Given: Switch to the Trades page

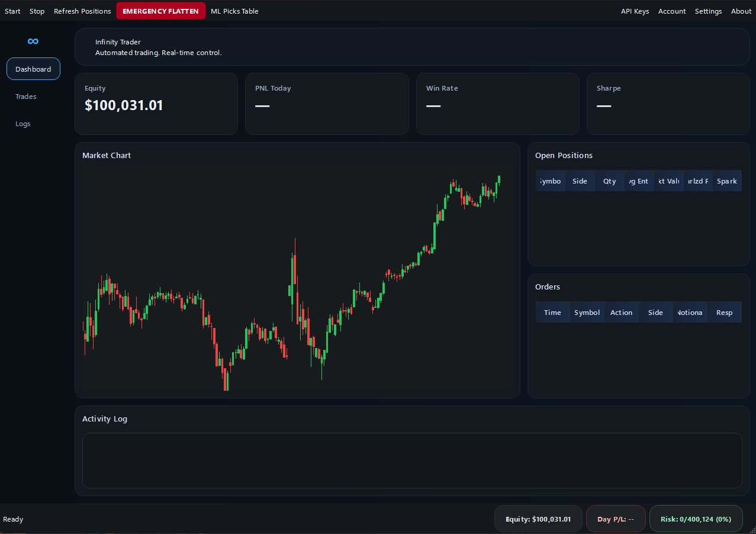Looking at the screenshot, I should [x=26, y=96].
